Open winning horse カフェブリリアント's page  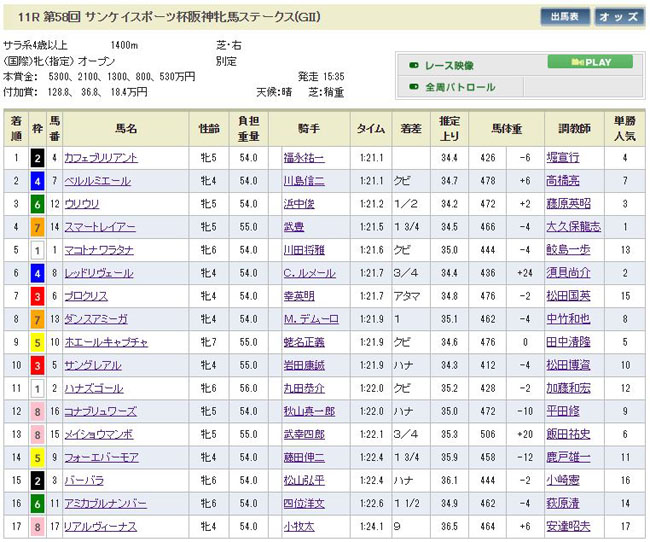(102, 158)
